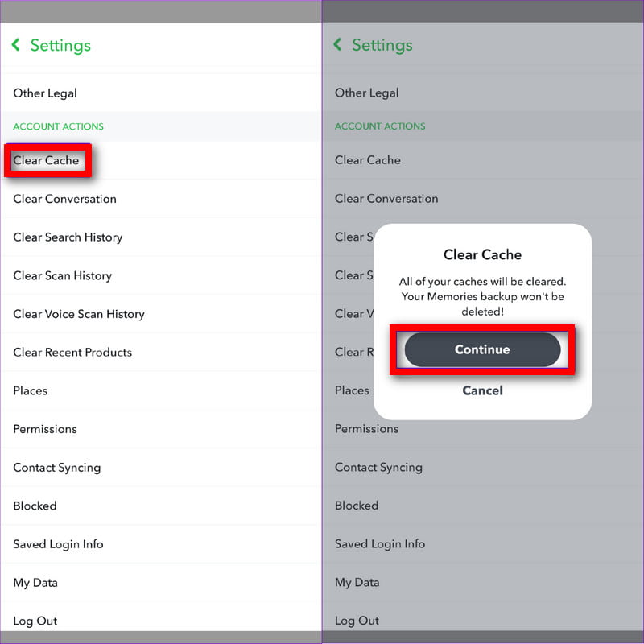
Task: Choose Clear Search History in left panel
Action: [x=68, y=237]
